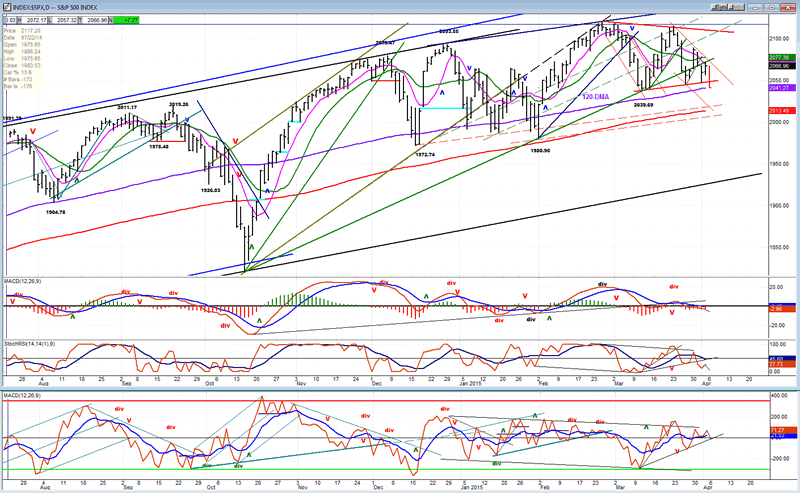Select the high quote field showing 2072.17
800x493 pixels.
click(x=34, y=20)
